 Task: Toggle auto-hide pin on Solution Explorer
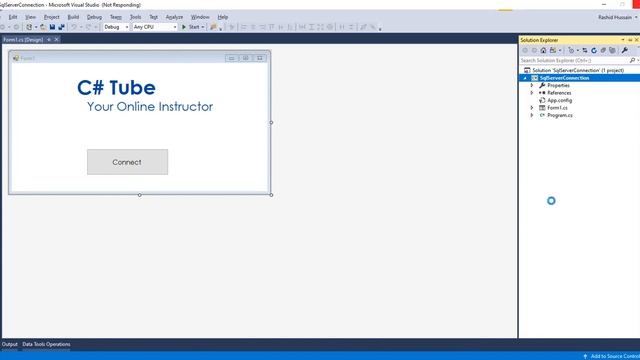tap(630, 40)
